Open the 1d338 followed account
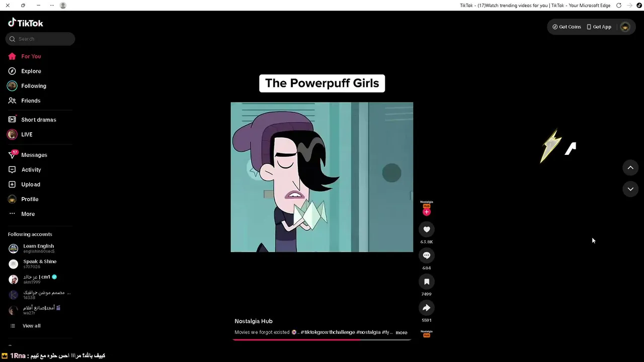This screenshot has height=362, width=644. (x=39, y=295)
